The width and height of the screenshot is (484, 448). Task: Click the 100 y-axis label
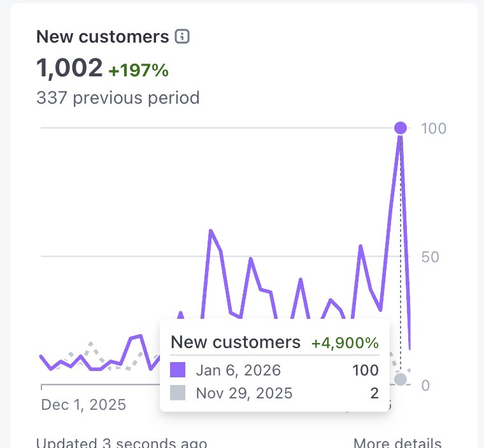pyautogui.click(x=434, y=129)
